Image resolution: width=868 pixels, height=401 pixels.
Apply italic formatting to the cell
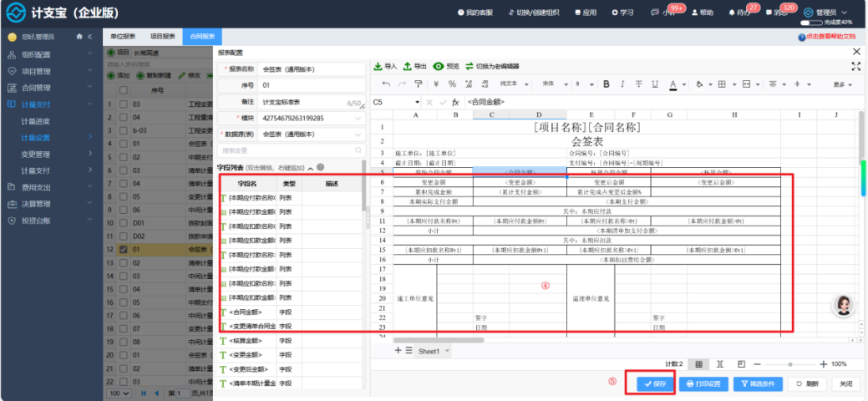coord(622,84)
